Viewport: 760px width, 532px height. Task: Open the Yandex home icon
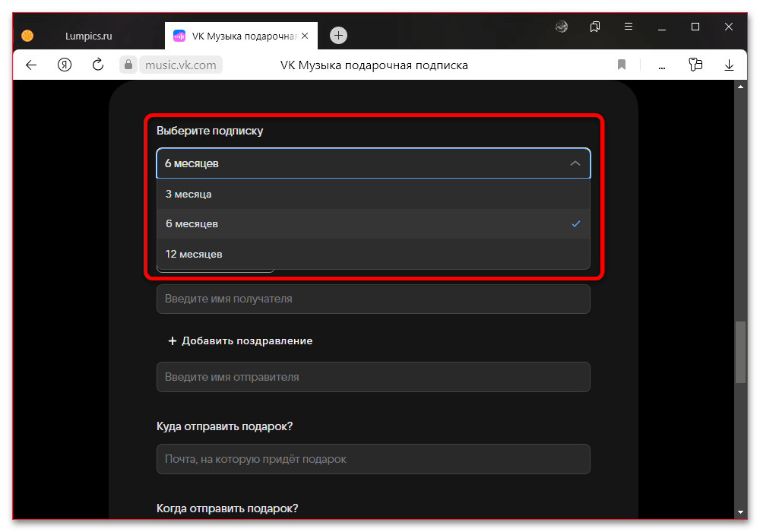[x=65, y=65]
